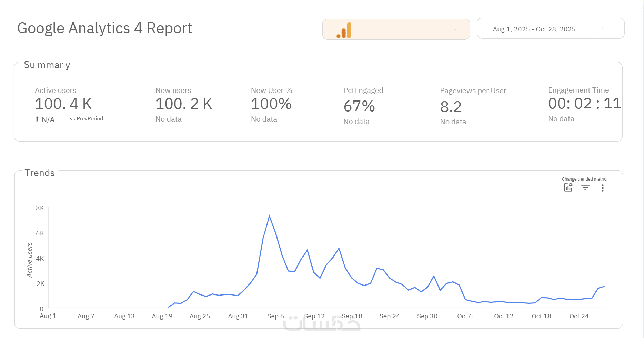Viewport: 644px width, 338px height.
Task: Click the New User % 100% value
Action: tap(271, 104)
